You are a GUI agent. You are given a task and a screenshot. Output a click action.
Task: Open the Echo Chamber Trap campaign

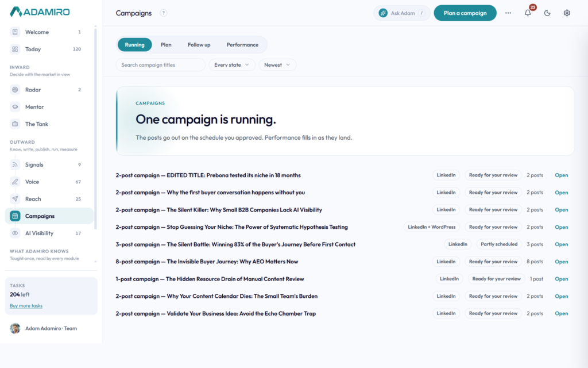(562, 313)
